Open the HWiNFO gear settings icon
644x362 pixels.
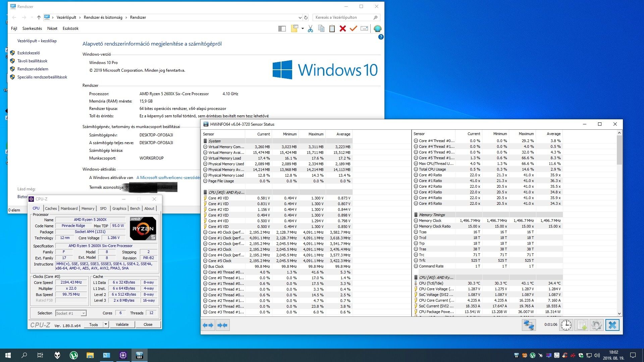[597, 325]
